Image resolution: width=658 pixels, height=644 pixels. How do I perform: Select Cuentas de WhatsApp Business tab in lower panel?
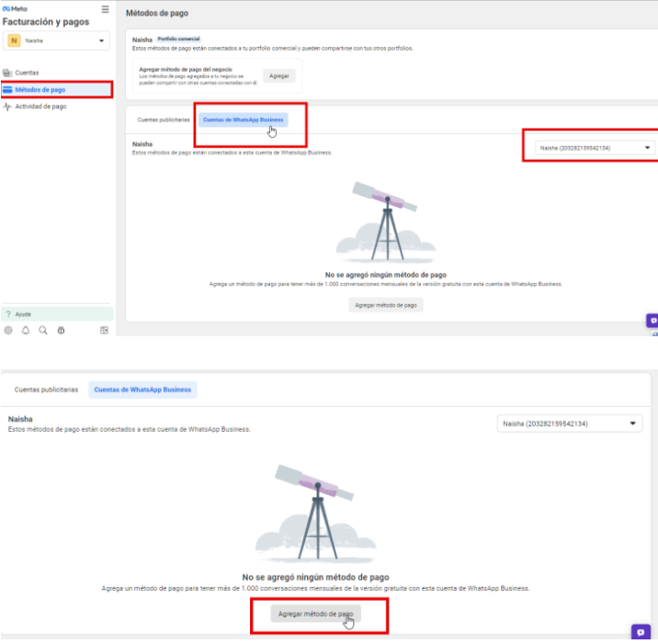(x=142, y=390)
